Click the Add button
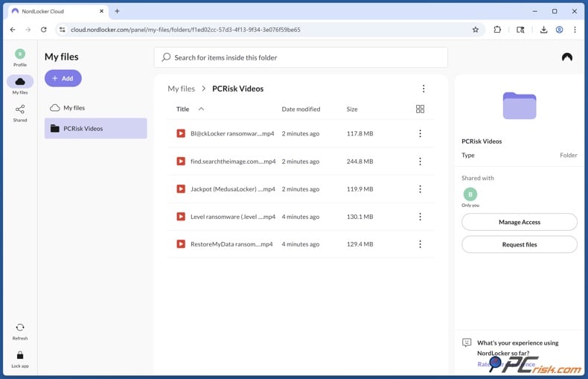The width and height of the screenshot is (588, 379). tap(63, 78)
